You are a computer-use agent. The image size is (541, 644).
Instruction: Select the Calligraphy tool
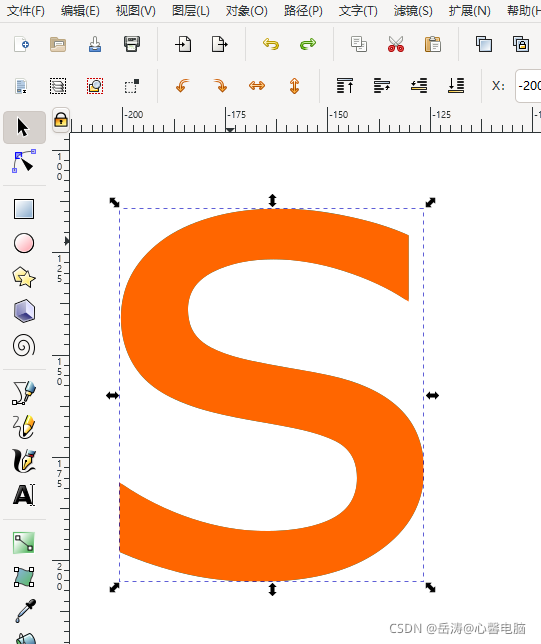click(24, 460)
